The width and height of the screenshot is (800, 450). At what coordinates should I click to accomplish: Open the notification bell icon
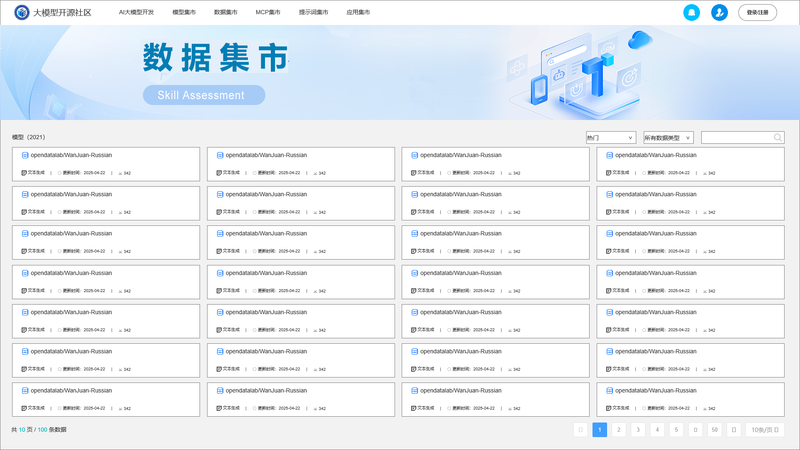pyautogui.click(x=691, y=12)
